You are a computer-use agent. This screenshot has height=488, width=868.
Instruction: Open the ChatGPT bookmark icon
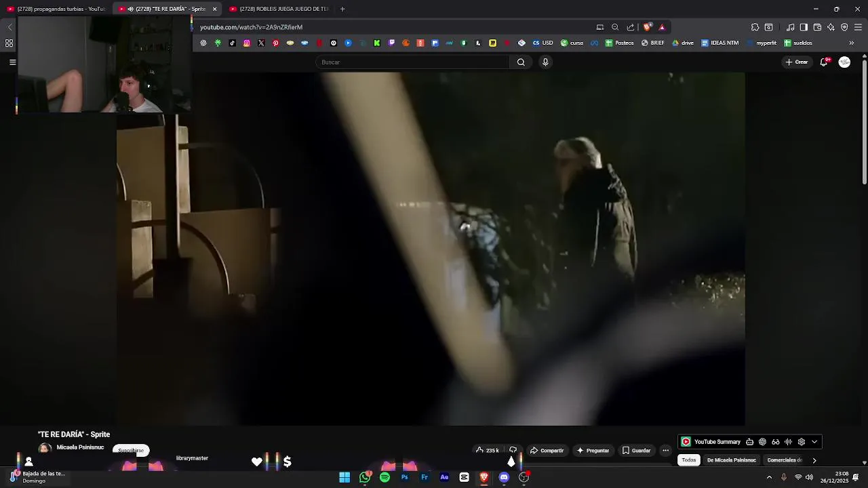click(x=203, y=43)
